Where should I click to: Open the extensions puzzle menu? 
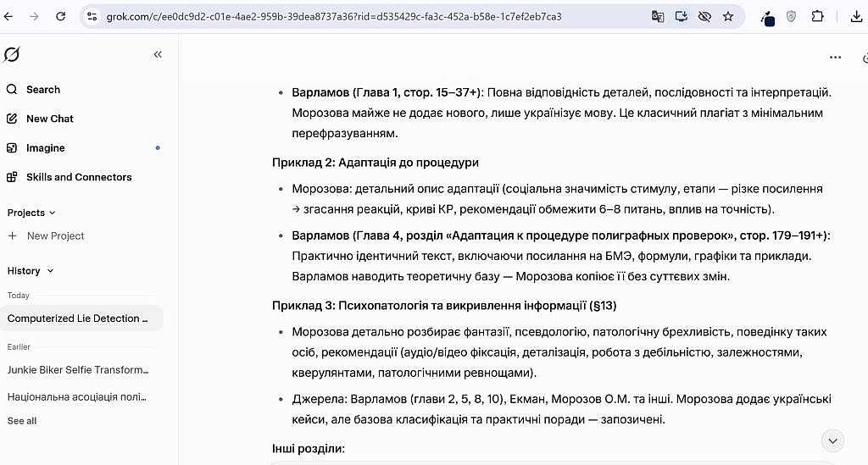[x=818, y=17]
